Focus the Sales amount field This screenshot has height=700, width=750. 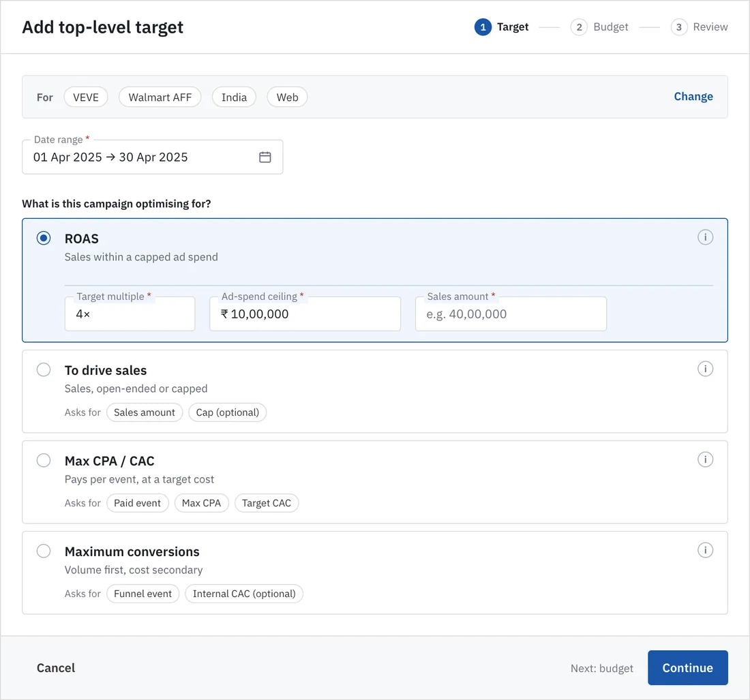coord(511,314)
